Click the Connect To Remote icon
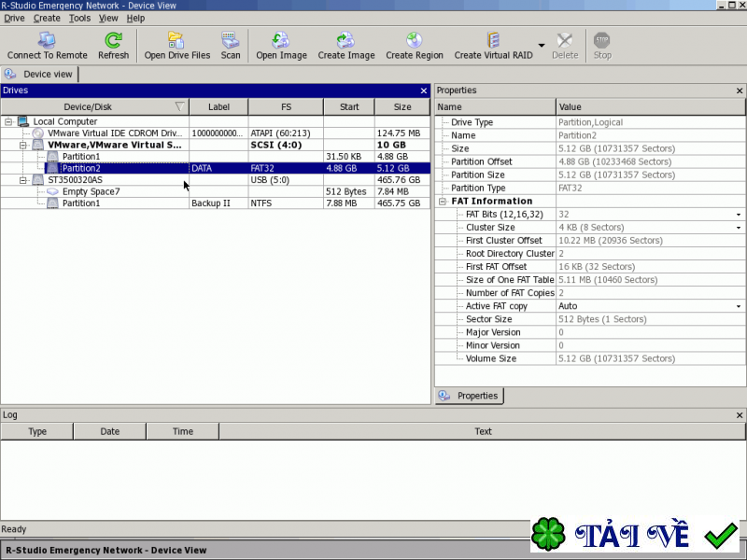Screen dimensions: 747x560 [47, 40]
